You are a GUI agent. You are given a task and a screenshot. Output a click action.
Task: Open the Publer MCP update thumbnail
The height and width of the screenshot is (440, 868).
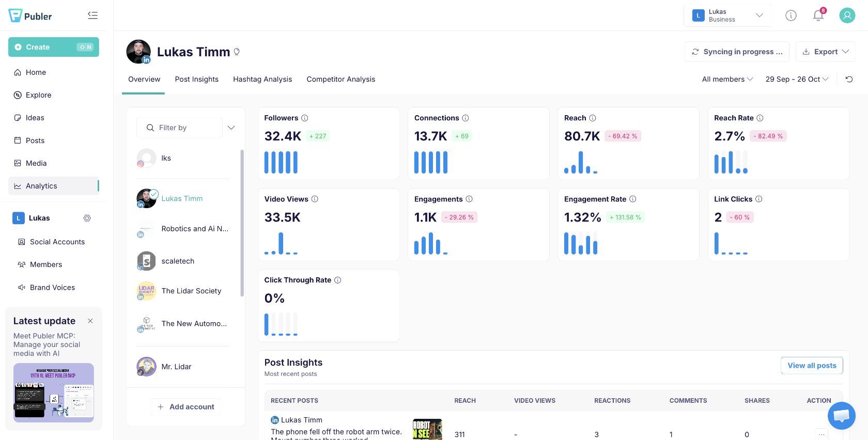pyautogui.click(x=54, y=392)
